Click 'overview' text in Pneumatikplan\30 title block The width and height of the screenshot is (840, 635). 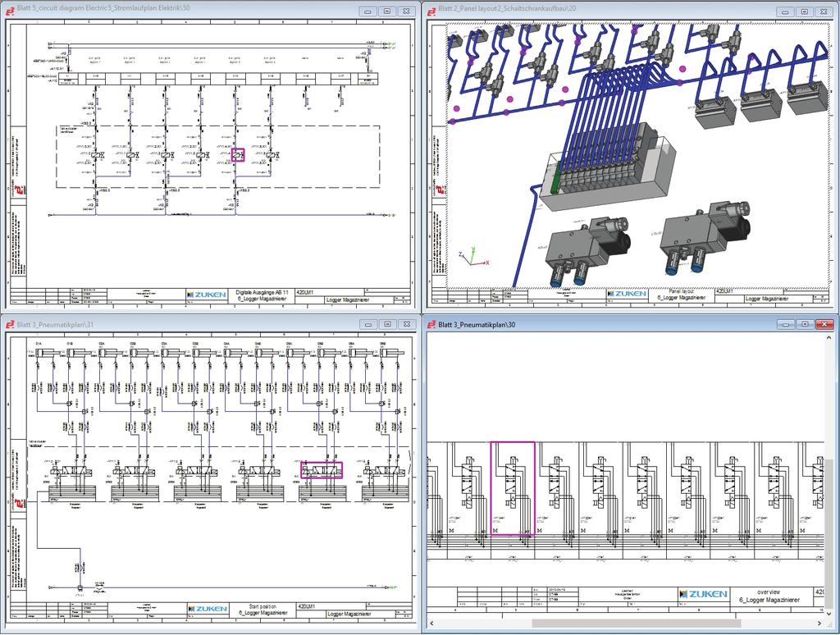coord(768,592)
